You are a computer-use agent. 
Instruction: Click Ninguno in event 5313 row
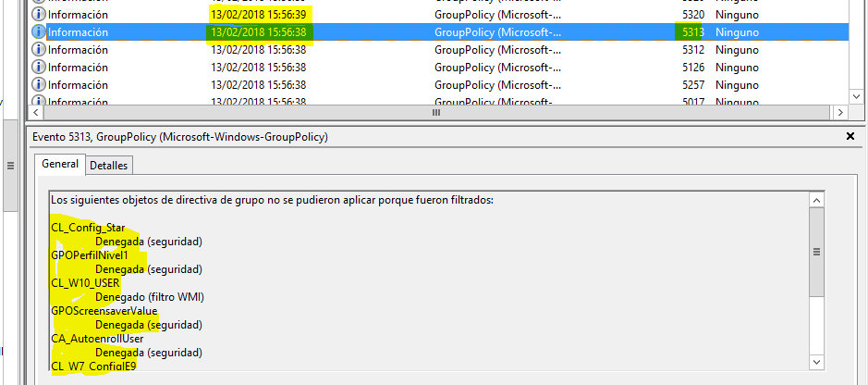click(737, 32)
